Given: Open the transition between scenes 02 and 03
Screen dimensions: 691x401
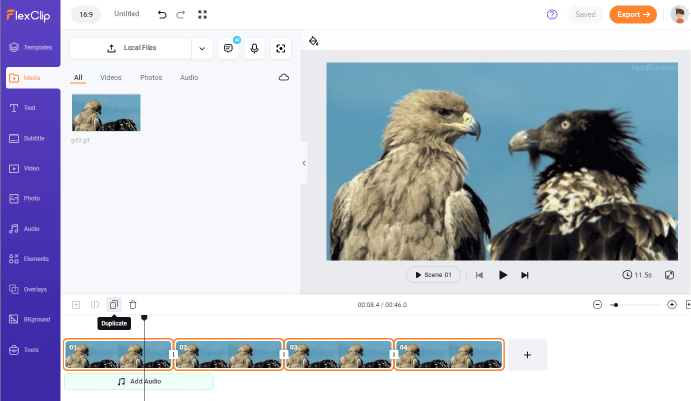Looking at the screenshot, I should pos(284,354).
